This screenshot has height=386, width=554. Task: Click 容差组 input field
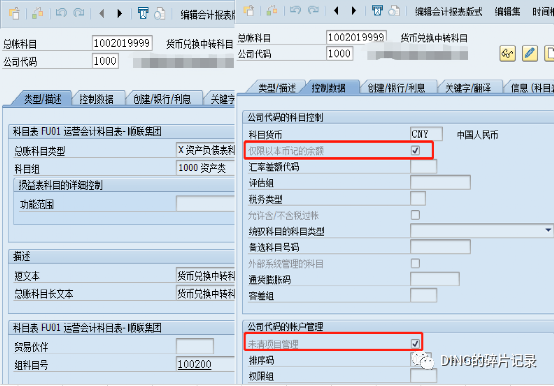[x=423, y=295]
